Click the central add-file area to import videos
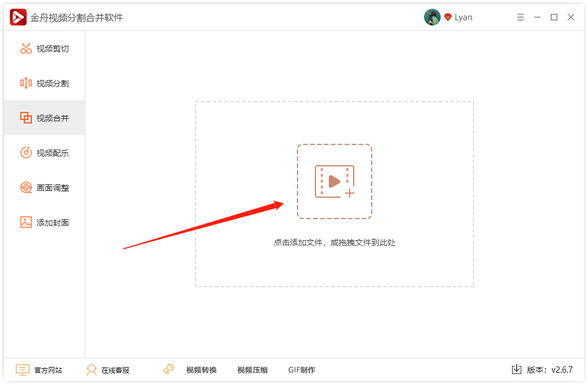 tap(335, 181)
